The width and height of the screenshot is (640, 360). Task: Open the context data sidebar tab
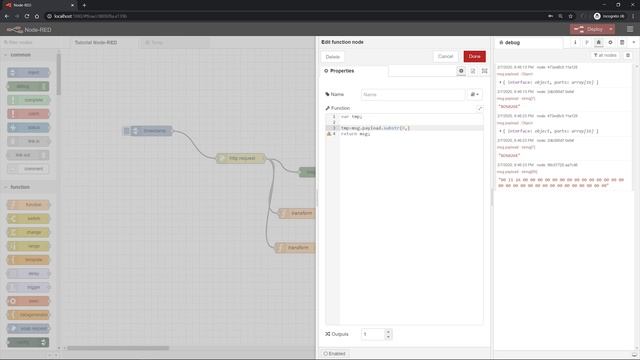point(622,42)
